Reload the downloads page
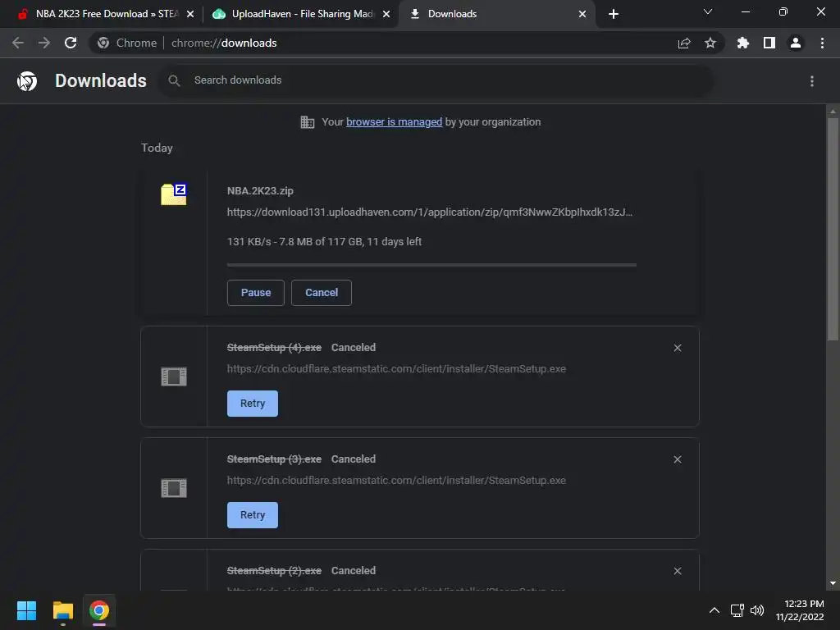Screen dimensions: 840x630 [71, 43]
